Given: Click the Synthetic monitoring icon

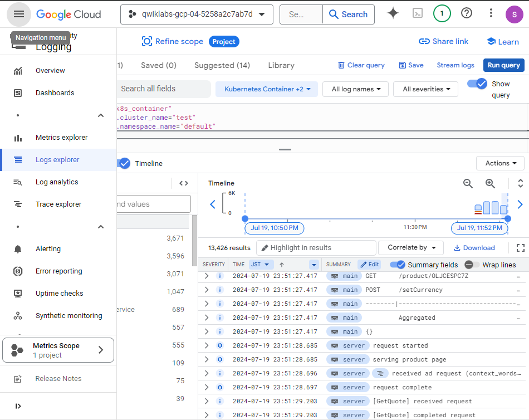Looking at the screenshot, I should (18, 316).
